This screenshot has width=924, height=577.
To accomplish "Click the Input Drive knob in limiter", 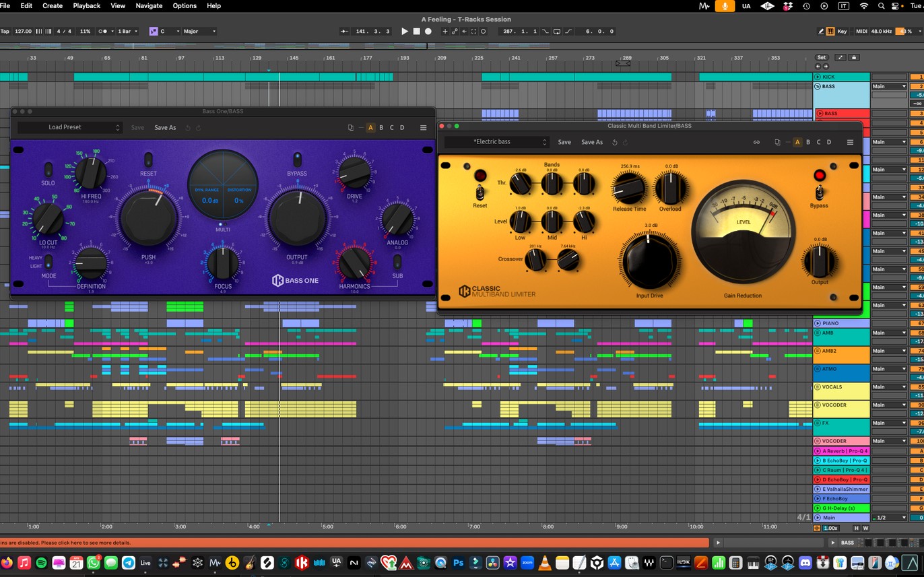I will click(649, 262).
